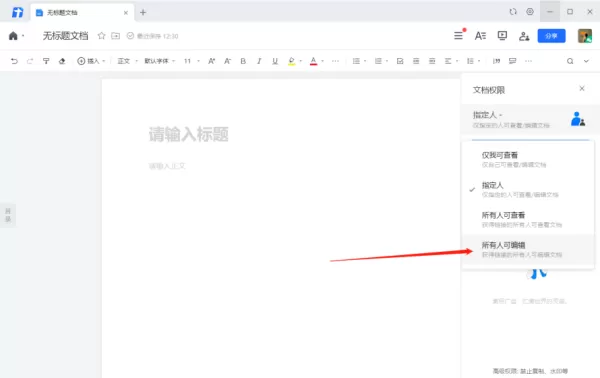600x378 pixels.
Task: Open collaborator permissions person icon
Action: pyautogui.click(x=524, y=36)
